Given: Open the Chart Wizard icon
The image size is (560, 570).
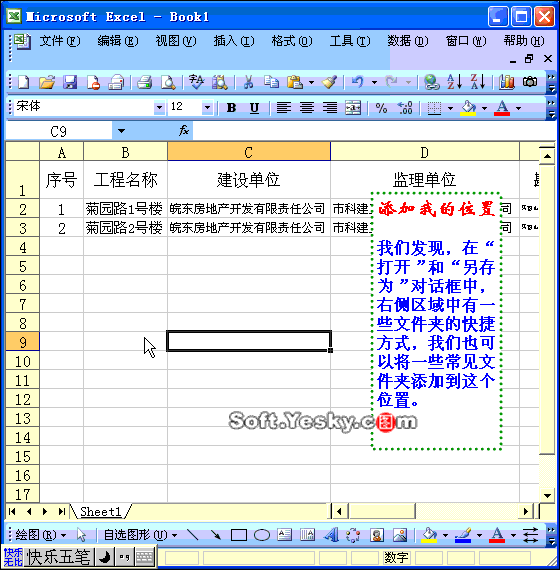Looking at the screenshot, I should [x=507, y=82].
